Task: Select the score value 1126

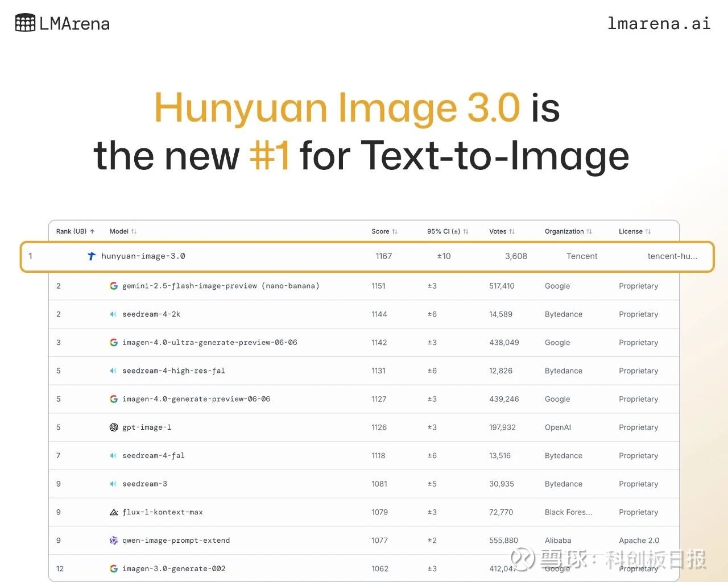Action: tap(379, 427)
